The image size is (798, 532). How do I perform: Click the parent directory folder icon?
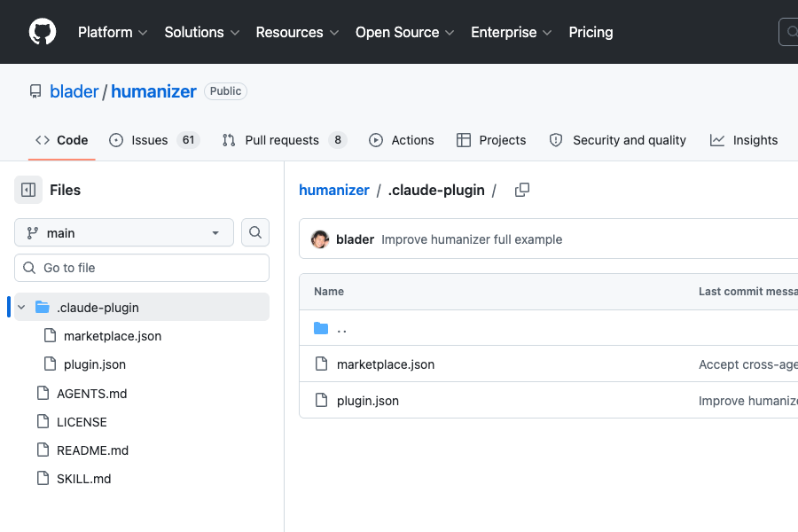coord(321,328)
